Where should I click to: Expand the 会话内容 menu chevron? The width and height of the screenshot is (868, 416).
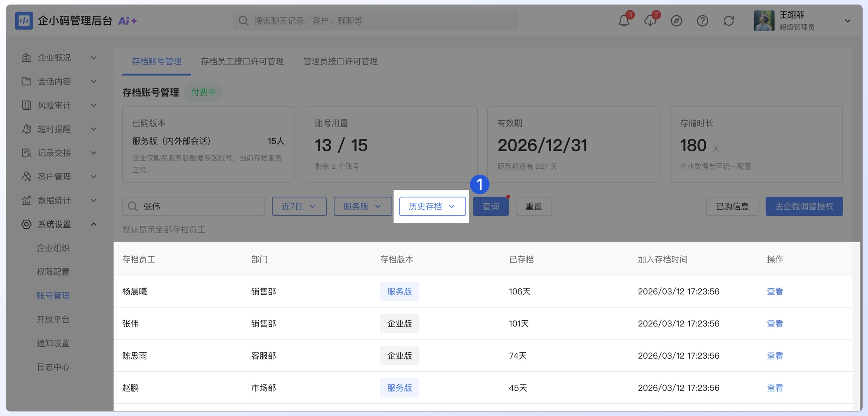pyautogui.click(x=94, y=81)
